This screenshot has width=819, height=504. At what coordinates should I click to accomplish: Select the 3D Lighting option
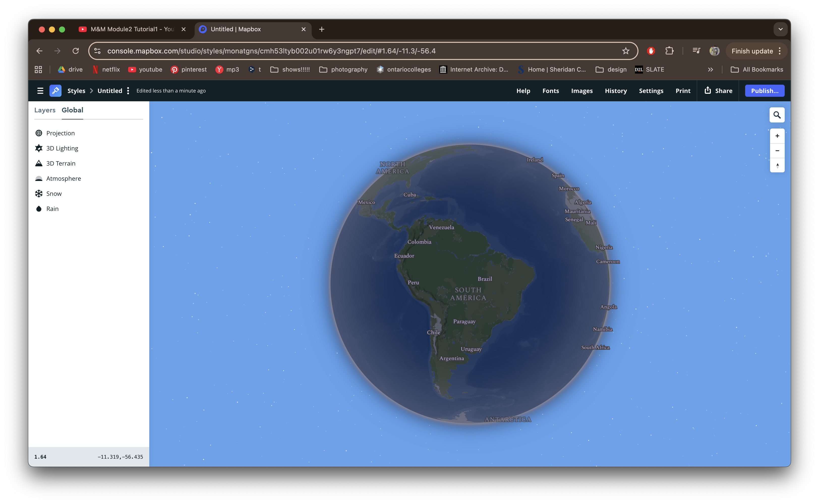pyautogui.click(x=62, y=148)
